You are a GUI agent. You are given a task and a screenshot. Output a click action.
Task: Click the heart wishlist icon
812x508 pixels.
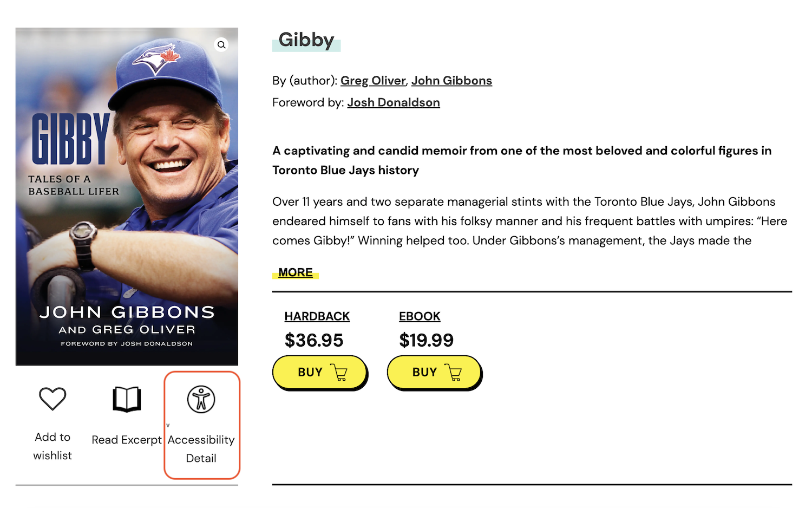[x=53, y=399]
